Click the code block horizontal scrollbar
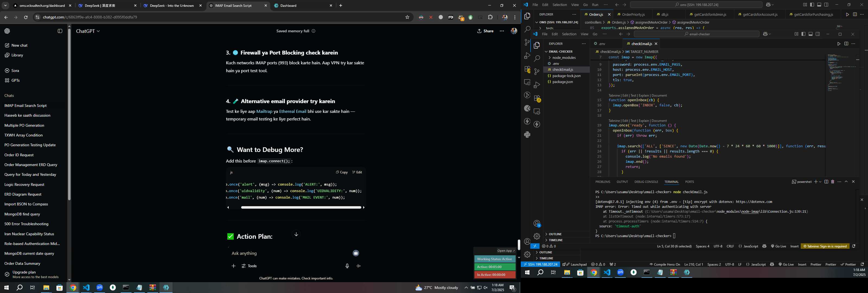Screen dimensions: 868x293 pyautogui.click(x=301, y=208)
